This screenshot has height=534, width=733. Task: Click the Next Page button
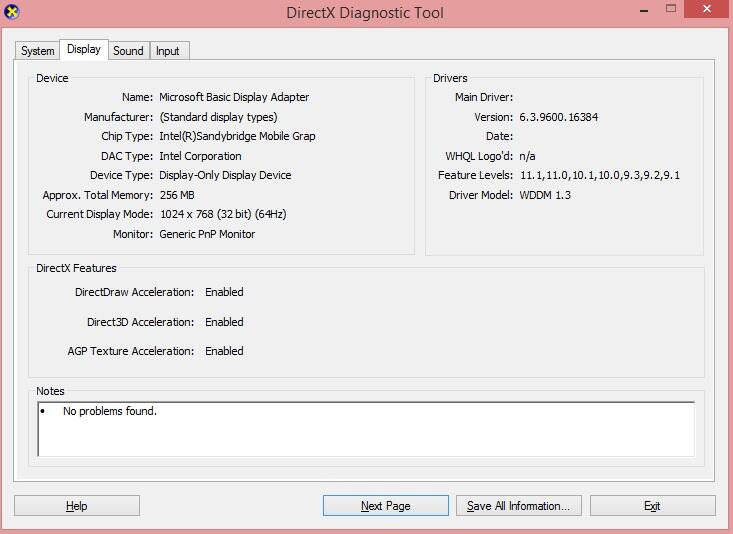(386, 505)
